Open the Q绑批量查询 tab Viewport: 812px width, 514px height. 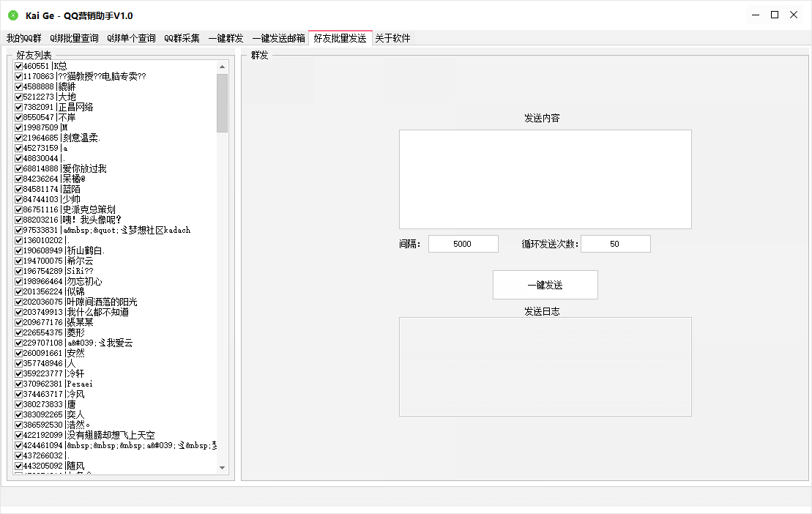tap(74, 39)
